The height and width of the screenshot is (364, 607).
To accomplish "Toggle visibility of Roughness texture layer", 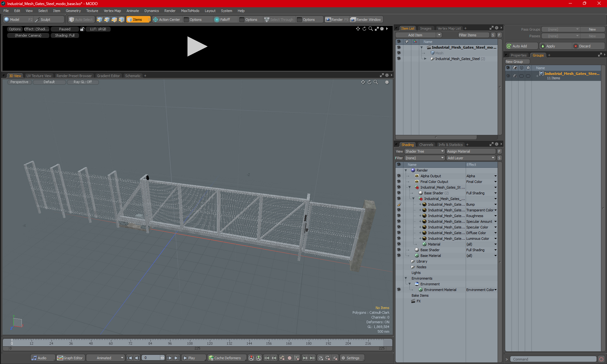I will [x=399, y=216].
